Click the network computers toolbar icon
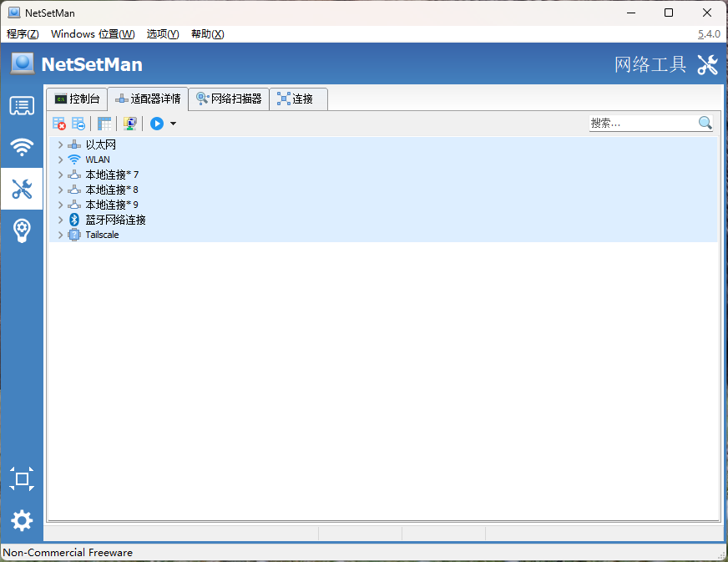Screen dimensions: 728x562 [x=130, y=124]
